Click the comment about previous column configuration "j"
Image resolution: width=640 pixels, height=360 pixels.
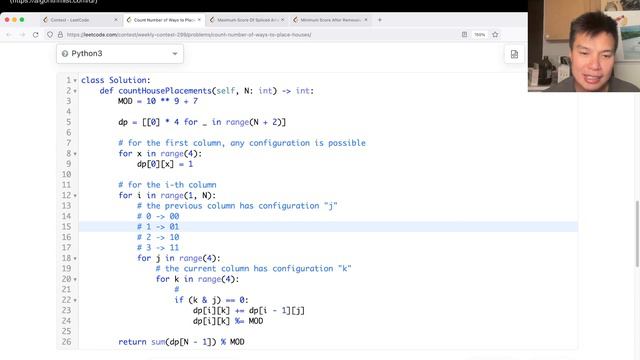click(237, 206)
